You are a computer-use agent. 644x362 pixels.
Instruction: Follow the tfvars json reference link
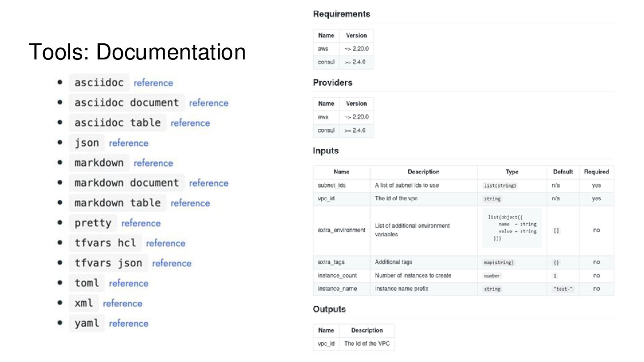pos(172,264)
